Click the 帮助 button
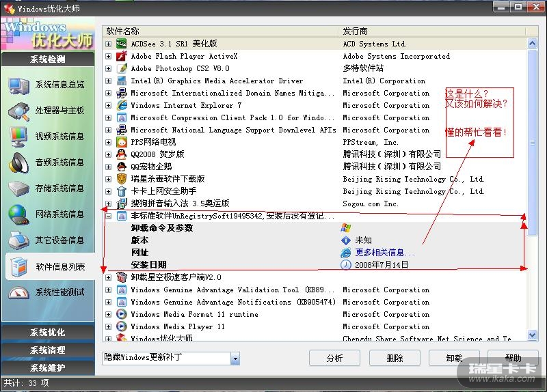The width and height of the screenshot is (547, 392). click(x=513, y=359)
